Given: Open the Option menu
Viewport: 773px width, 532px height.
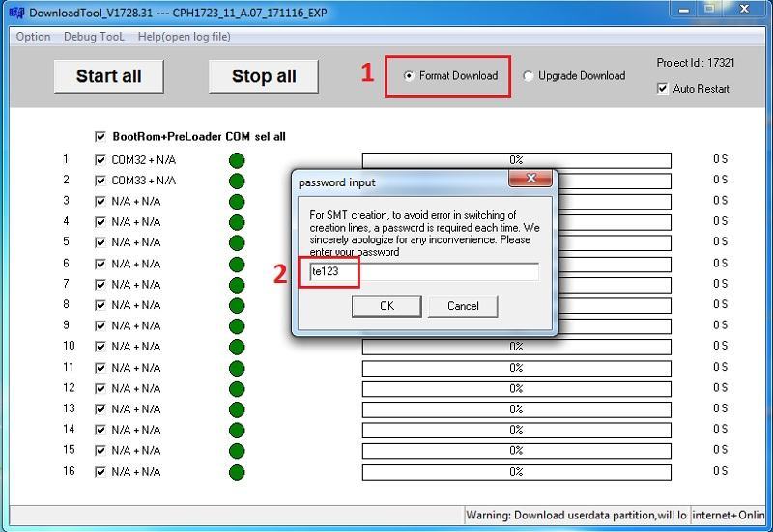Looking at the screenshot, I should click(34, 37).
